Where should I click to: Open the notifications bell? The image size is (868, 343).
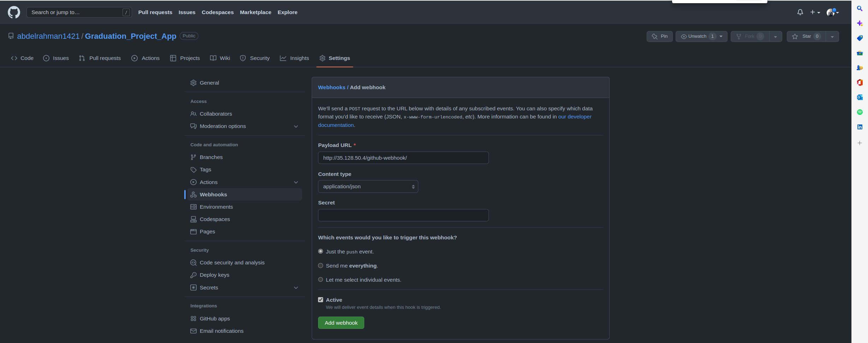click(x=800, y=12)
